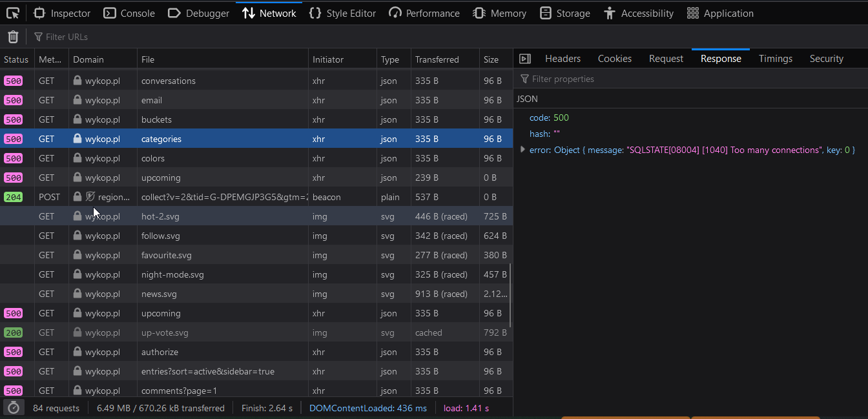This screenshot has height=419, width=868.
Task: Select the authorize xhr request row
Action: coord(194,352)
